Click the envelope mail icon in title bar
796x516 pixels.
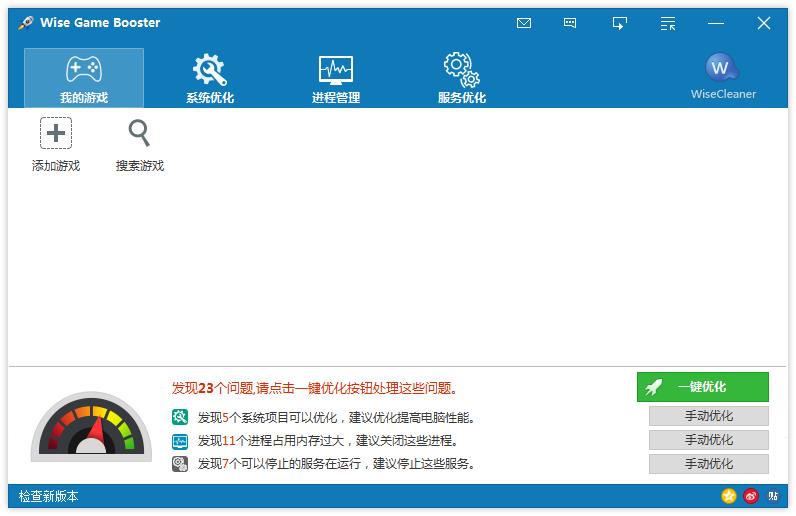pos(524,23)
